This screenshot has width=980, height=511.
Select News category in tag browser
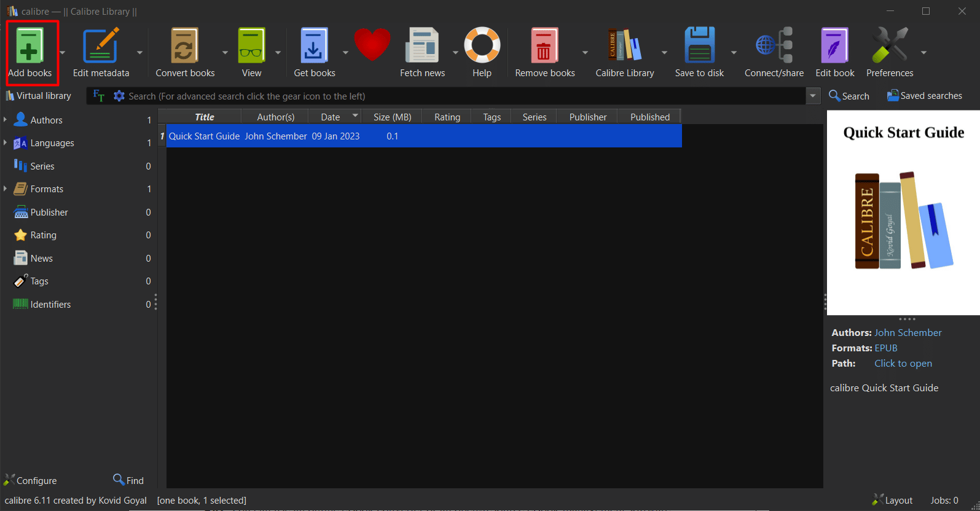point(41,258)
